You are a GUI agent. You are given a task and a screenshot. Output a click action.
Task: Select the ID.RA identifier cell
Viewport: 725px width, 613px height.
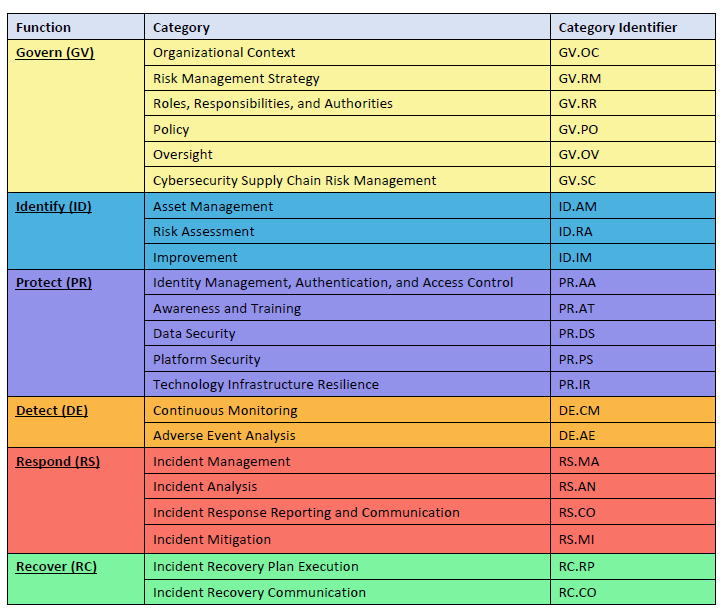click(x=578, y=232)
